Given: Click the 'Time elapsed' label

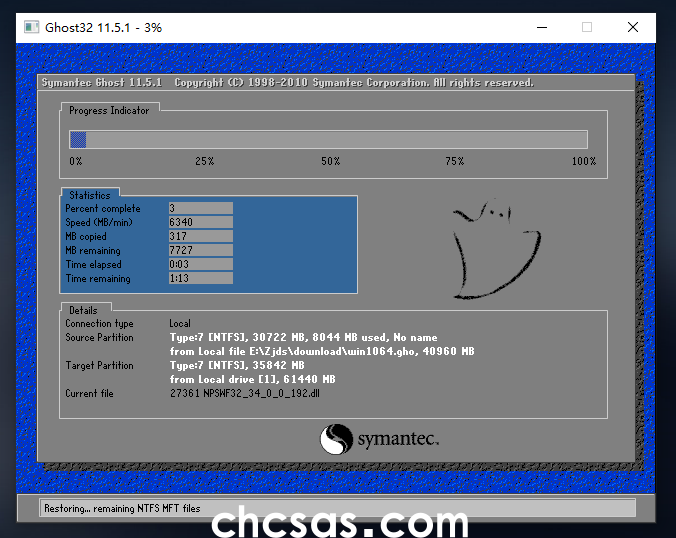Looking at the screenshot, I should [x=94, y=265].
